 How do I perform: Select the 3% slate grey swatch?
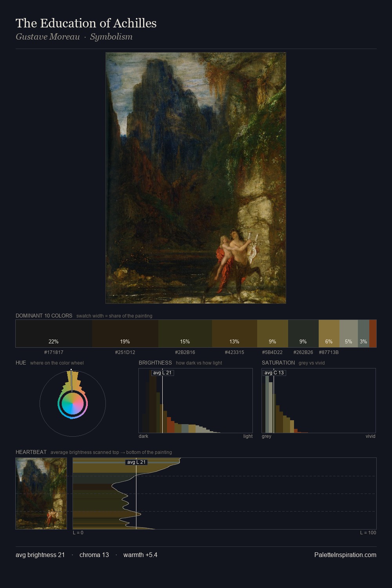pos(363,334)
